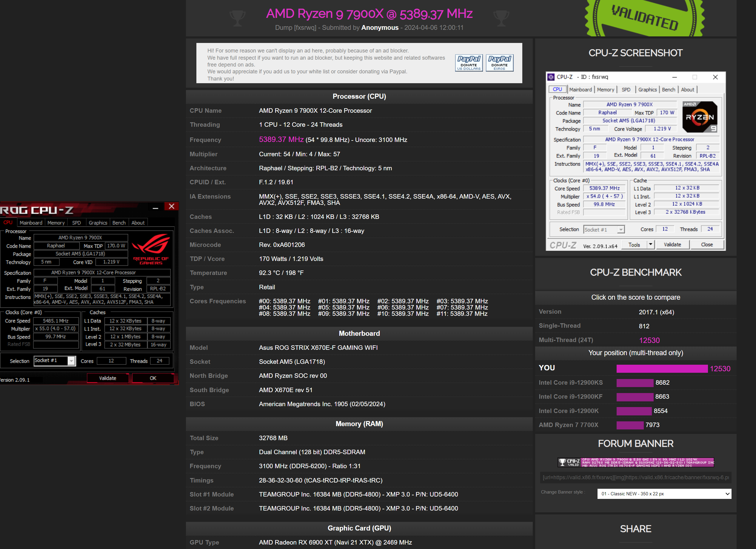Click the green Validated stamp badge
This screenshot has width=756, height=549.
[x=645, y=18]
